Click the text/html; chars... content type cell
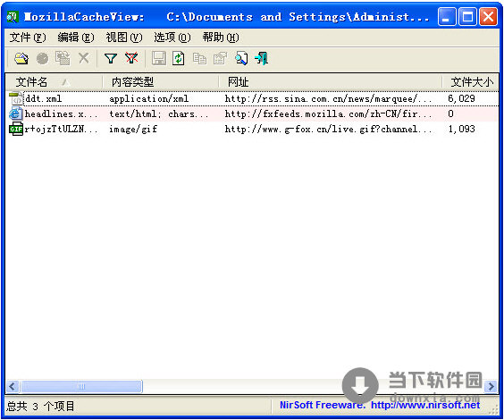The height and width of the screenshot is (420, 504). [159, 113]
